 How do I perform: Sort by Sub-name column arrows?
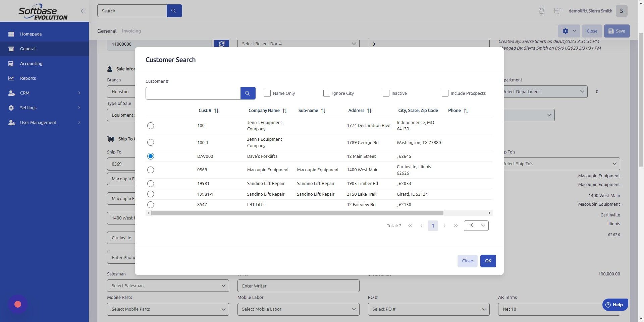[323, 111]
